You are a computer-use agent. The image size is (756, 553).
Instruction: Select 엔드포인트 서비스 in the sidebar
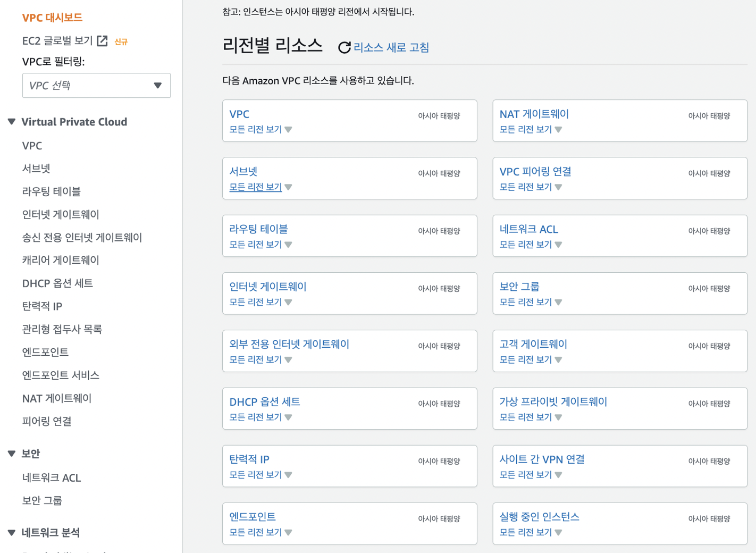pos(61,375)
